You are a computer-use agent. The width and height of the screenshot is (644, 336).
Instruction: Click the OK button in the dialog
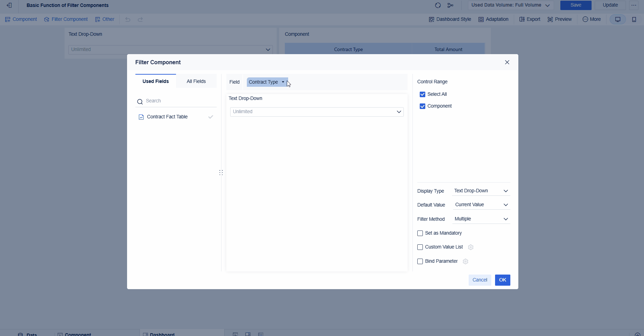(502, 280)
